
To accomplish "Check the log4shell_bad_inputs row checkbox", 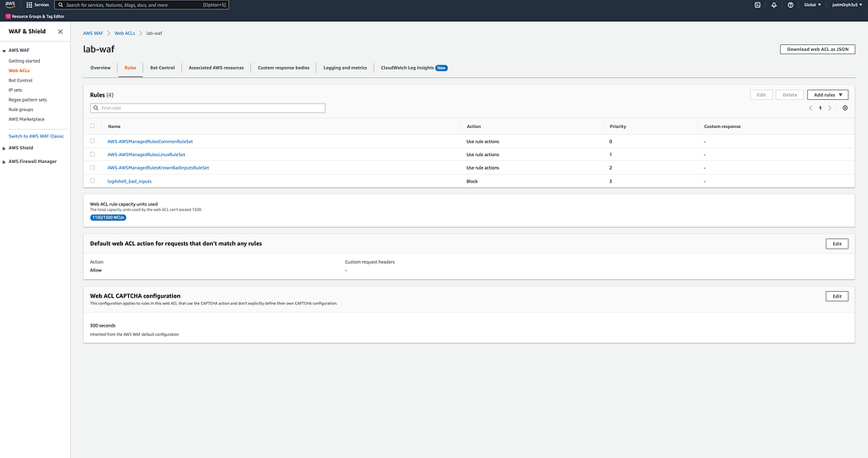I will [92, 182].
